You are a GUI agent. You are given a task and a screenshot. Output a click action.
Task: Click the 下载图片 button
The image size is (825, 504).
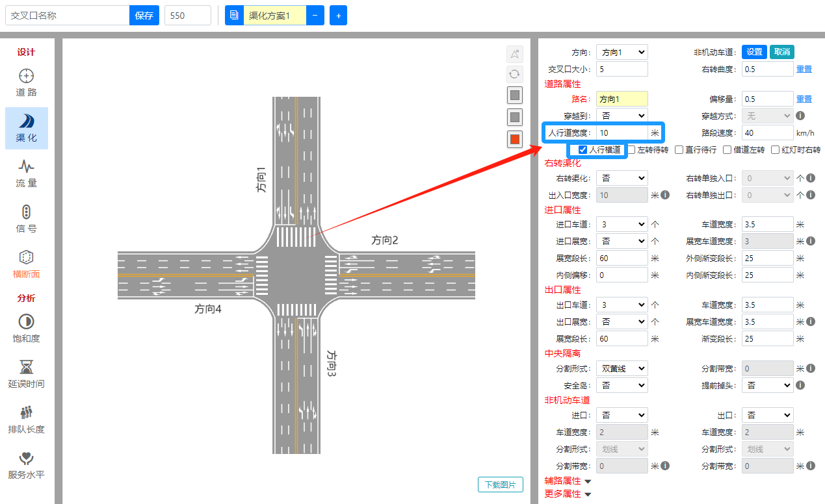click(500, 485)
